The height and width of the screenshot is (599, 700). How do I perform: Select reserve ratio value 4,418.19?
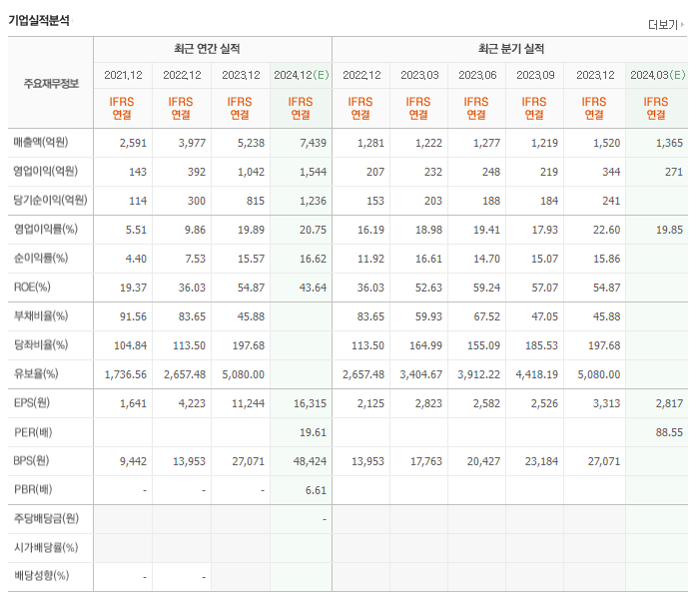537,375
